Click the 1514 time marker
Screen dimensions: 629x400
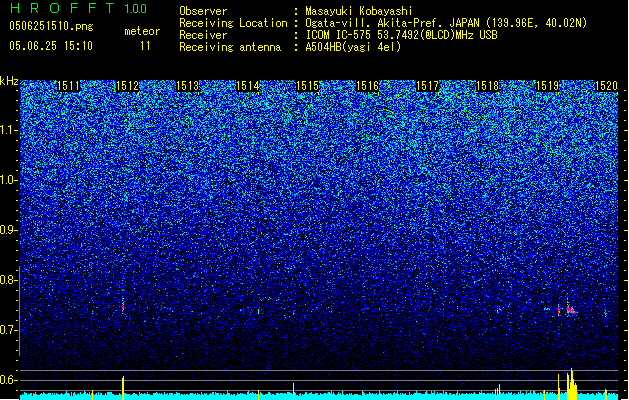tap(248, 86)
